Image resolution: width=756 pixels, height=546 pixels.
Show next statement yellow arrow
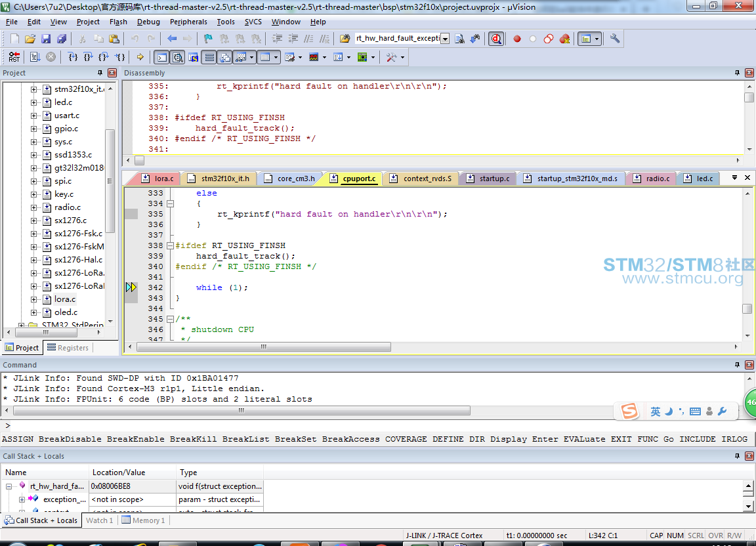[140, 57]
